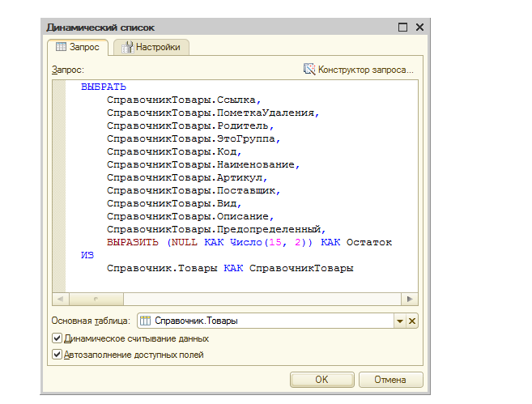Close the Динамический список dialog
The width and height of the screenshot is (532, 404).
click(x=419, y=28)
